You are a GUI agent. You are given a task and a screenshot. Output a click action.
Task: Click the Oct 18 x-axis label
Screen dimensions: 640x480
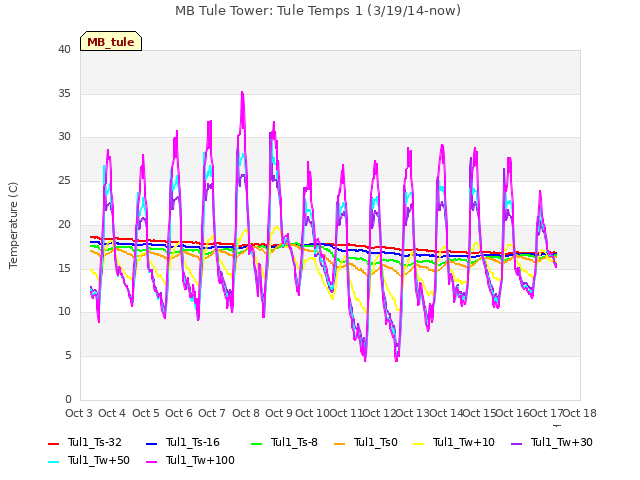pyautogui.click(x=580, y=413)
